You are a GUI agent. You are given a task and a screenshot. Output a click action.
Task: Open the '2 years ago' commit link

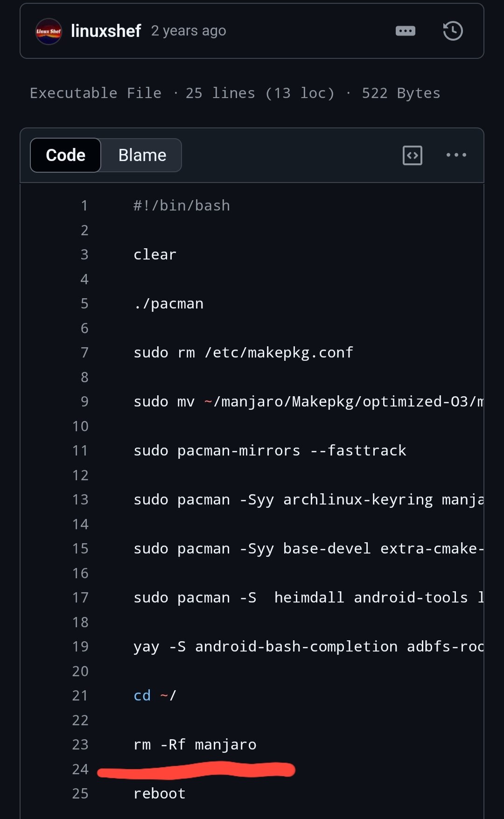coord(189,31)
